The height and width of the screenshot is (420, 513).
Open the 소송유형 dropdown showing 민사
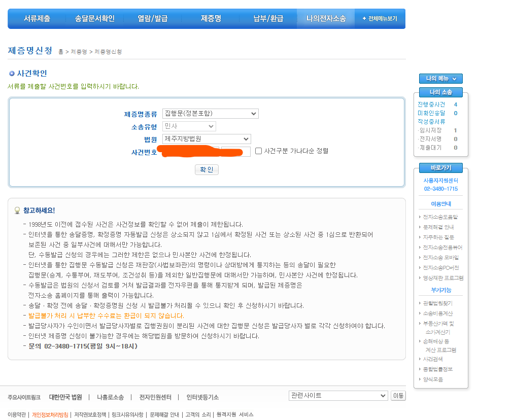coord(189,126)
